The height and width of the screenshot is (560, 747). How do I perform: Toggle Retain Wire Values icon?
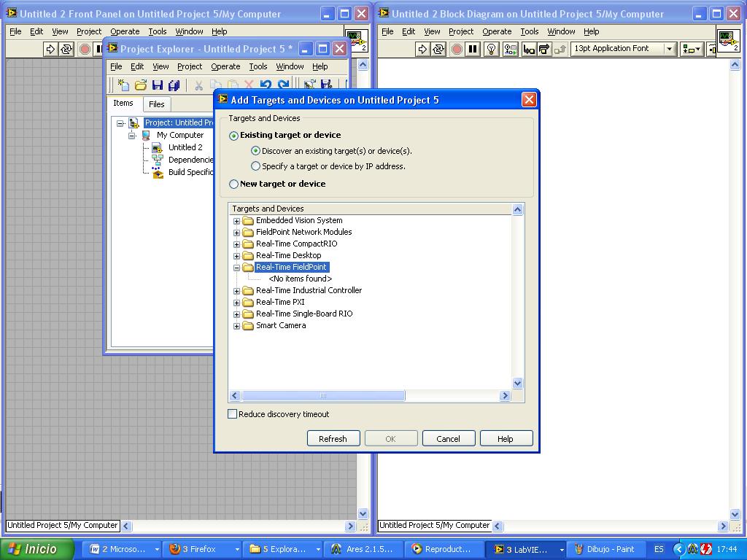[x=510, y=49]
